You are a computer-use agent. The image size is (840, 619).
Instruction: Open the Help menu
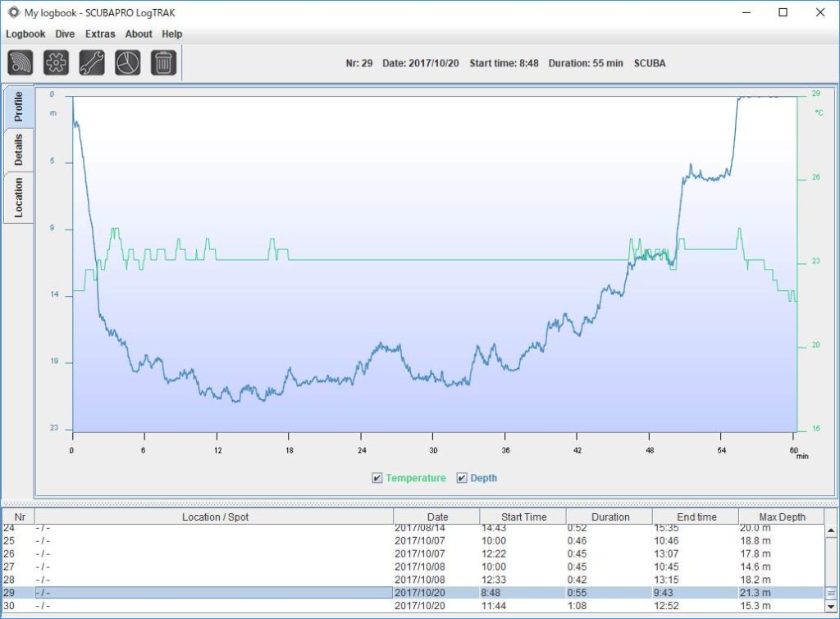pyautogui.click(x=172, y=34)
